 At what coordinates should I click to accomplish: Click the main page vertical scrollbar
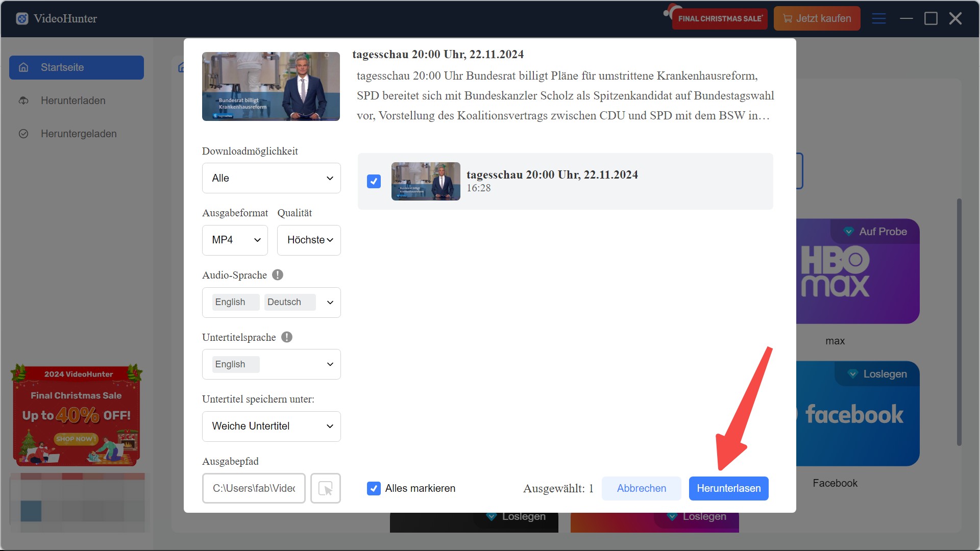(959, 321)
